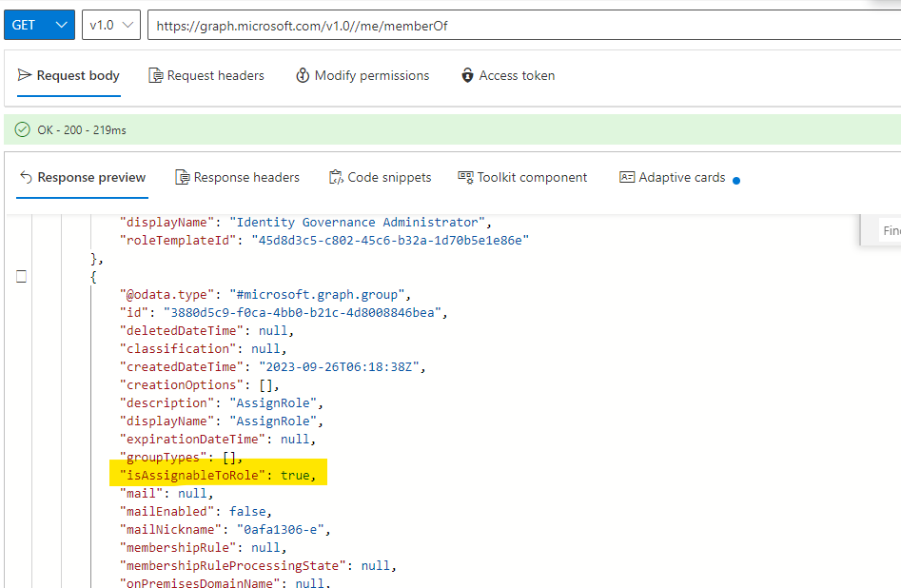Image resolution: width=901 pixels, height=588 pixels.
Task: Click the displayName value "AssignRole"
Action: pyautogui.click(x=273, y=421)
